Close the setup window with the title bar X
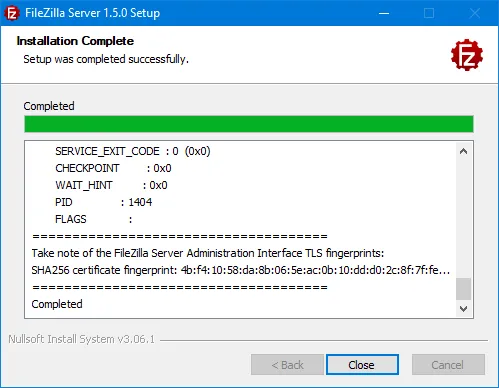The height and width of the screenshot is (388, 499). click(x=475, y=13)
